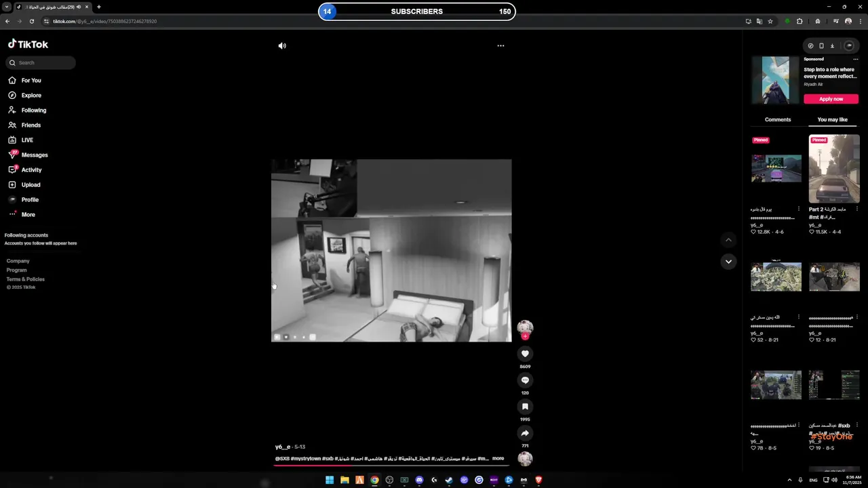Save video with the bookmark icon

(525, 407)
